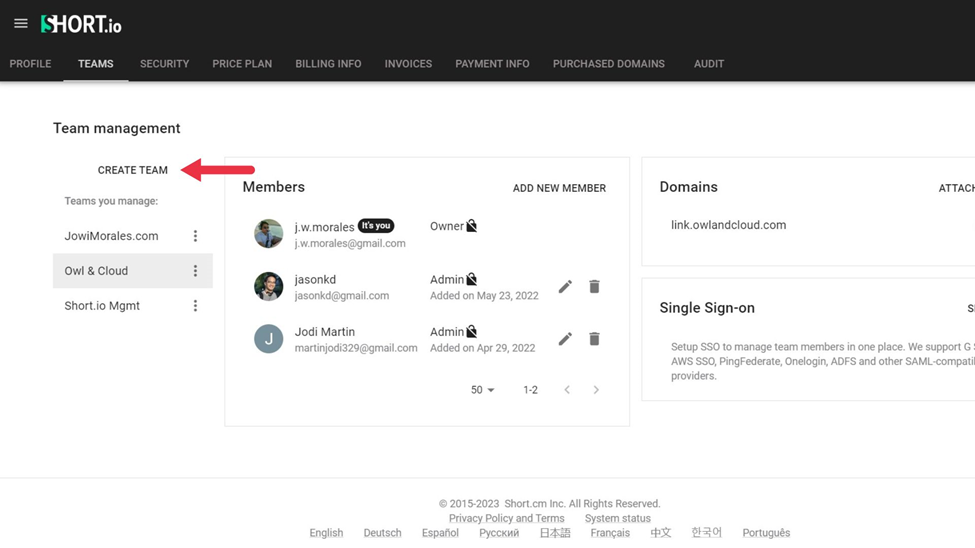Click link.owlandcloud.com domain entry
Image resolution: width=975 pixels, height=548 pixels.
tap(728, 225)
